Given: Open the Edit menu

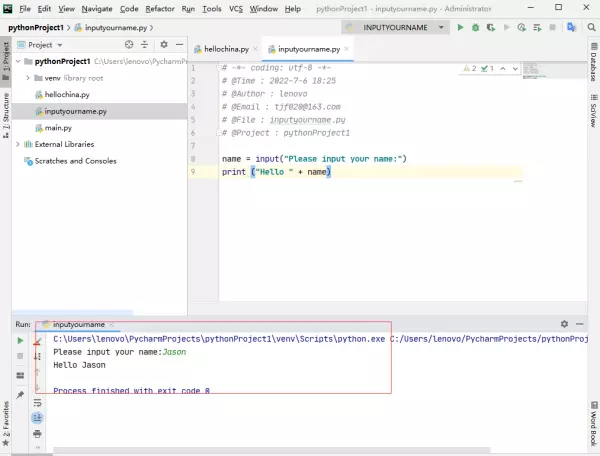Looking at the screenshot, I should pyautogui.click(x=44, y=8).
